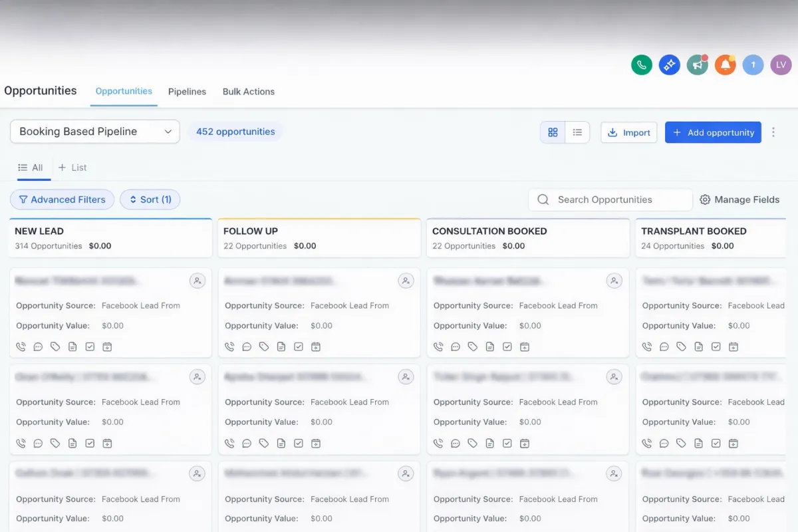Expand the Booking Based Pipeline dropdown

pyautogui.click(x=95, y=132)
